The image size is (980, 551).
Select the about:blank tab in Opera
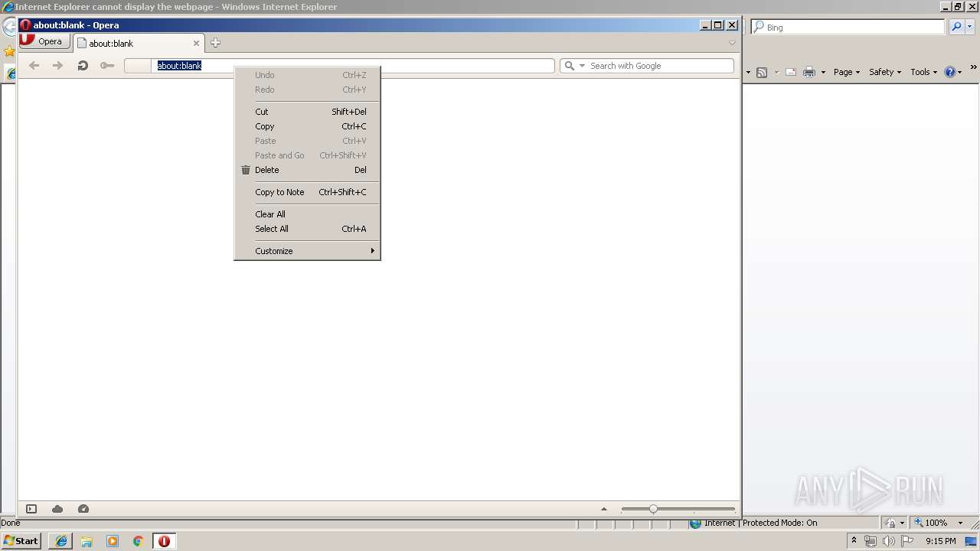pyautogui.click(x=138, y=44)
